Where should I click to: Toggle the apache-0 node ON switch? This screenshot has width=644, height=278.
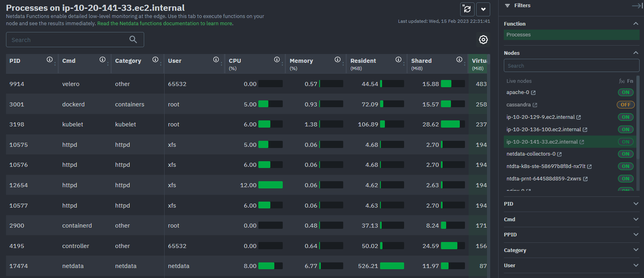(625, 92)
